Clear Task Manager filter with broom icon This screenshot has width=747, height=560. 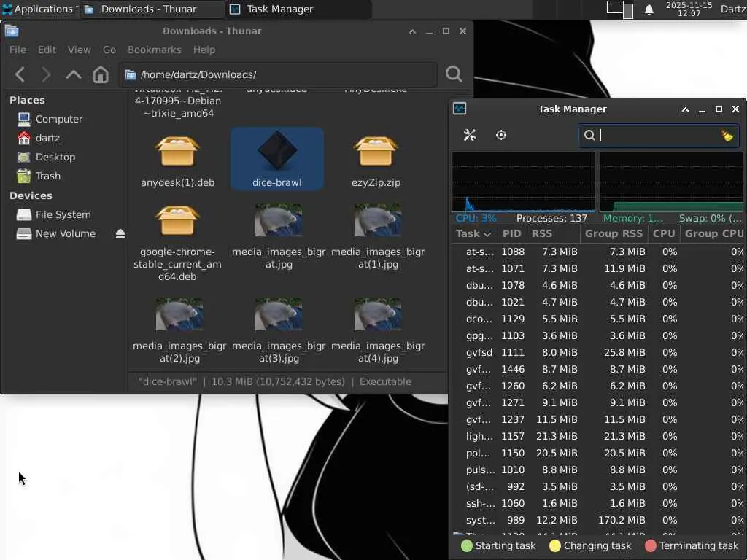click(x=727, y=136)
